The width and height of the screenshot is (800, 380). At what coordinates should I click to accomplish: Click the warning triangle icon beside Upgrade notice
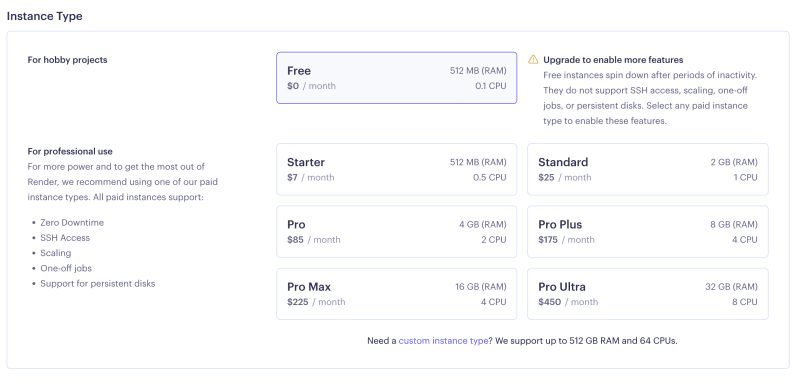[533, 60]
